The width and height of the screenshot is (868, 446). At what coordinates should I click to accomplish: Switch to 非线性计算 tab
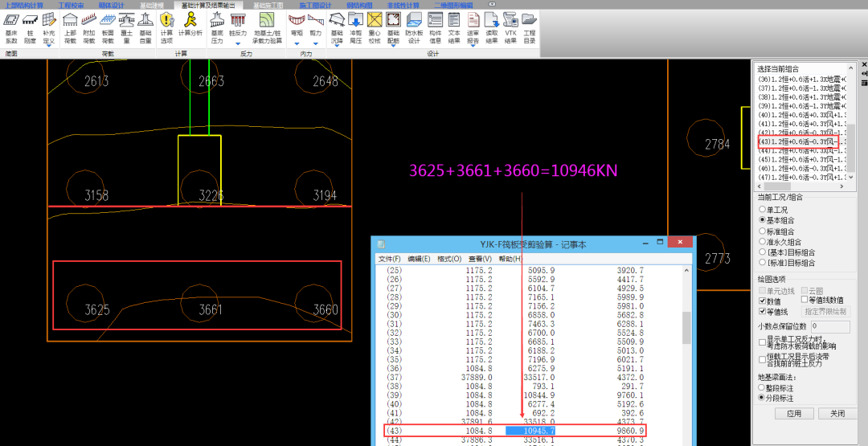click(403, 5)
